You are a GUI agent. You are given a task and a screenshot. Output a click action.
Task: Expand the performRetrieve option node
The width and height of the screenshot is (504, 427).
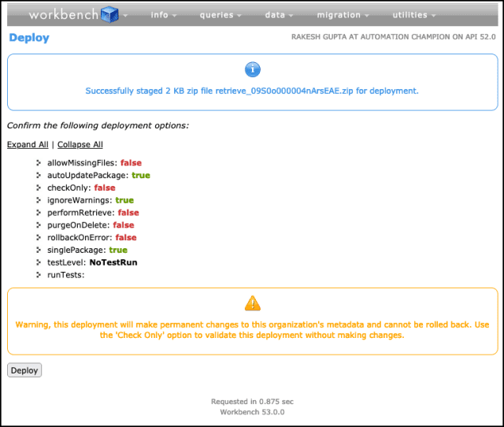[x=38, y=213]
